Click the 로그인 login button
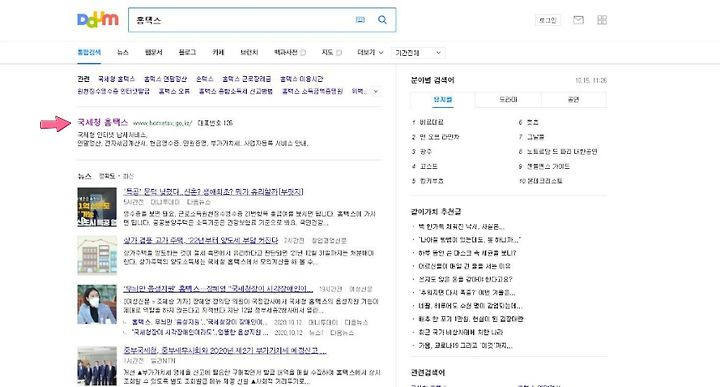This screenshot has width=720, height=387. tap(547, 20)
